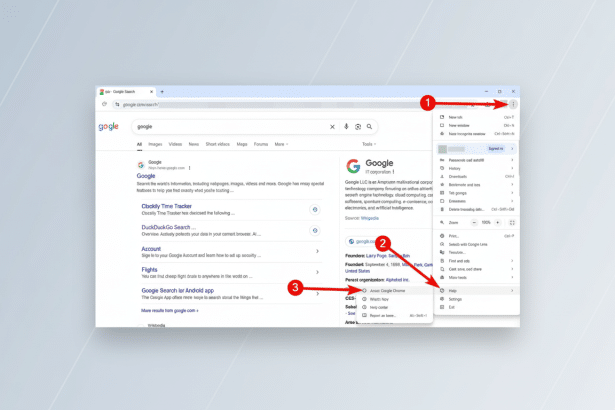Screen dimensions: 615x410
Task: Open the Alphabet Inc. parent organization link
Action: (x=398, y=280)
